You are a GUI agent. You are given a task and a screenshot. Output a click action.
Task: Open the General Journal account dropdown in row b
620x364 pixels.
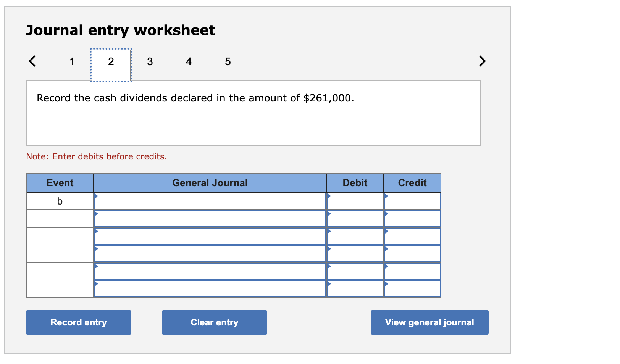point(210,201)
